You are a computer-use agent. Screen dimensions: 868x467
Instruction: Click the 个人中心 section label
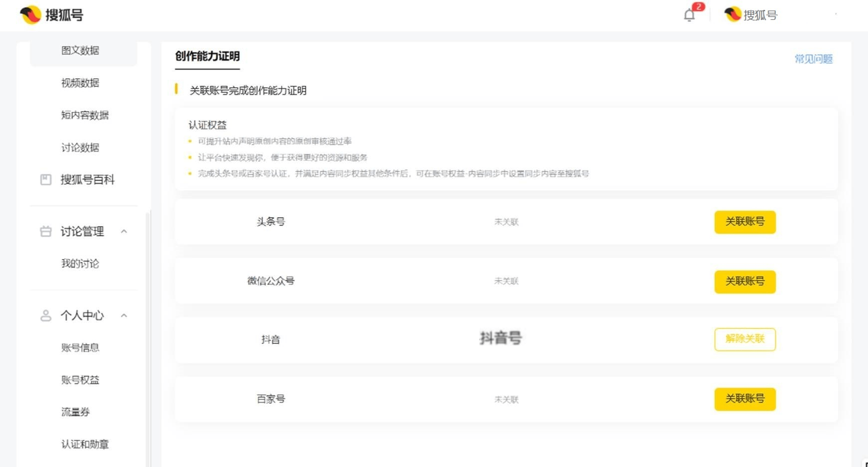[82, 315]
